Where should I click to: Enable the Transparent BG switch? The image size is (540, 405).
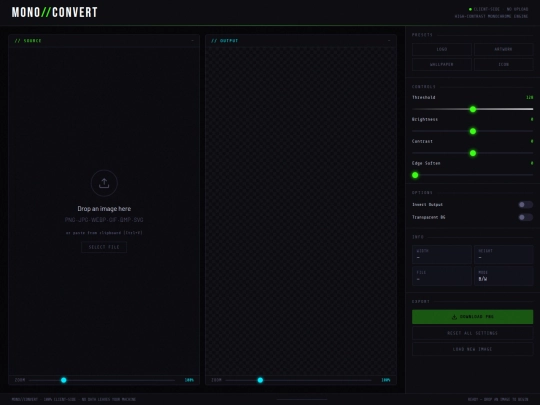click(526, 217)
